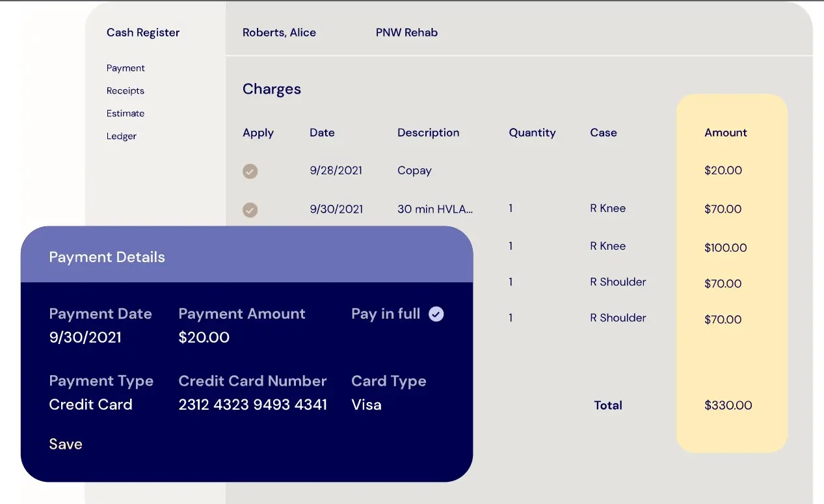
Task: Click the Amount column header
Action: (725, 133)
